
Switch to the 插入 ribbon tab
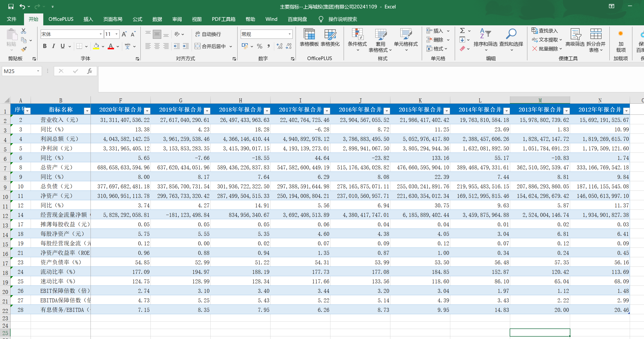coord(88,19)
